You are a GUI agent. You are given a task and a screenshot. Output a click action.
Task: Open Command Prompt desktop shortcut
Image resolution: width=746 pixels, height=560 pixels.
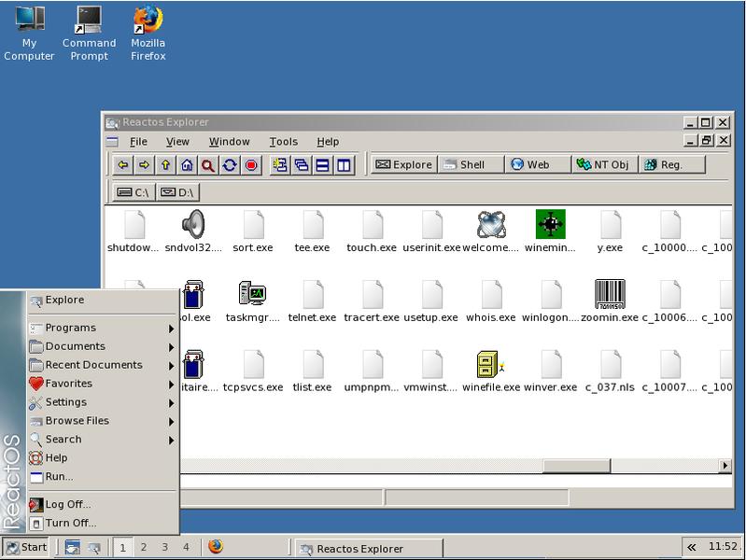pos(89,33)
